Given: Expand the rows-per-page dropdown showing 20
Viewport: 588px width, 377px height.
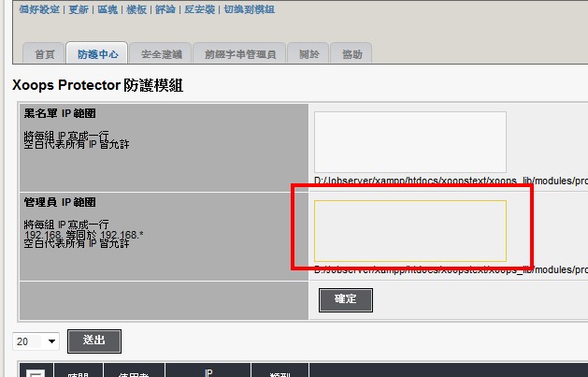Looking at the screenshot, I should (36, 341).
